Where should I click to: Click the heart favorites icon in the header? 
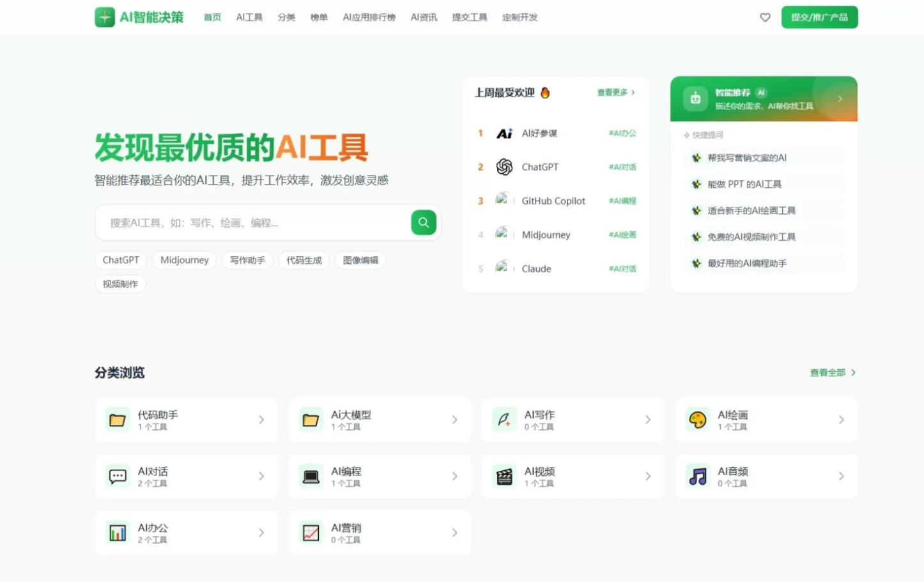tap(765, 17)
